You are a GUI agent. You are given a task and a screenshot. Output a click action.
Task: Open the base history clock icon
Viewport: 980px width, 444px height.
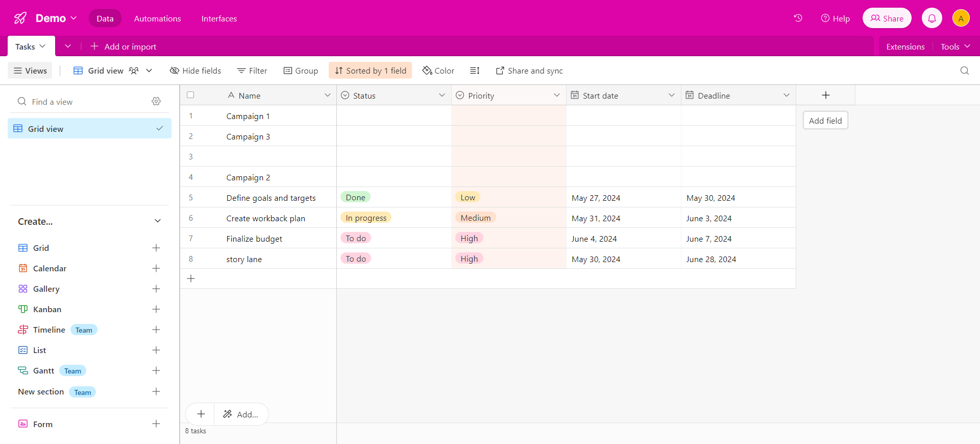(x=798, y=18)
